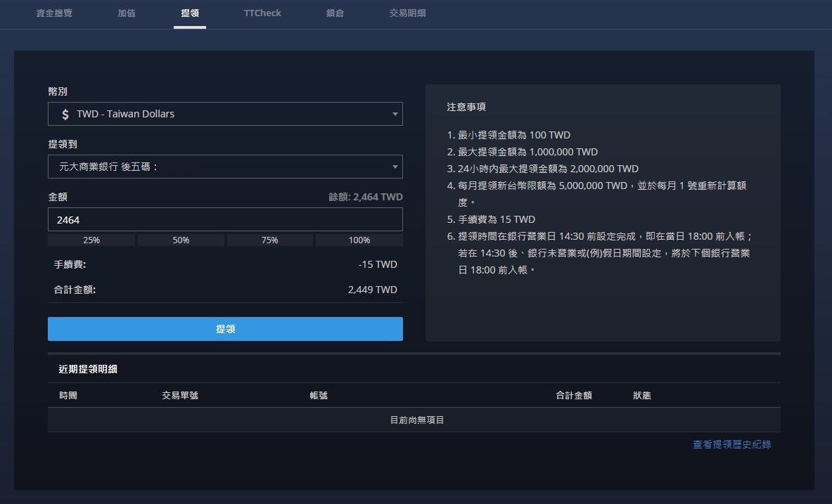Open the 加值 tab

(x=127, y=13)
